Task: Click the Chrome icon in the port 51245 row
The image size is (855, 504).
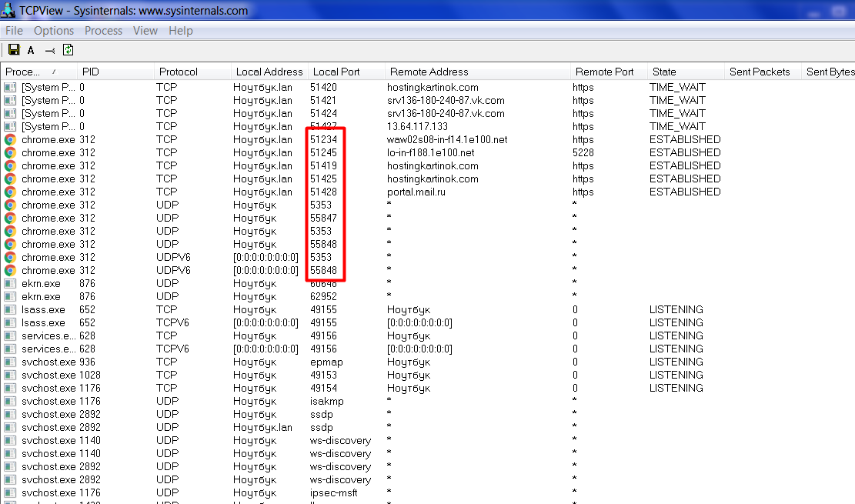Action: point(10,152)
